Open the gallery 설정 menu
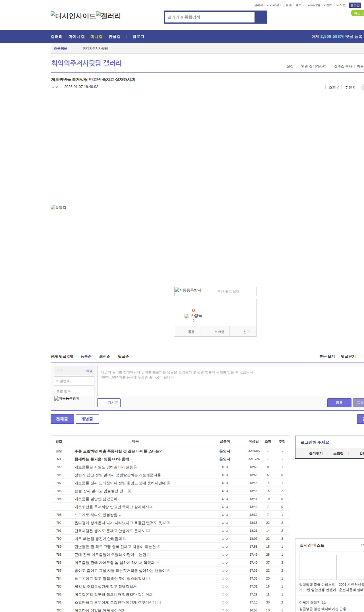The width and height of the screenshot is (364, 612). tap(290, 66)
